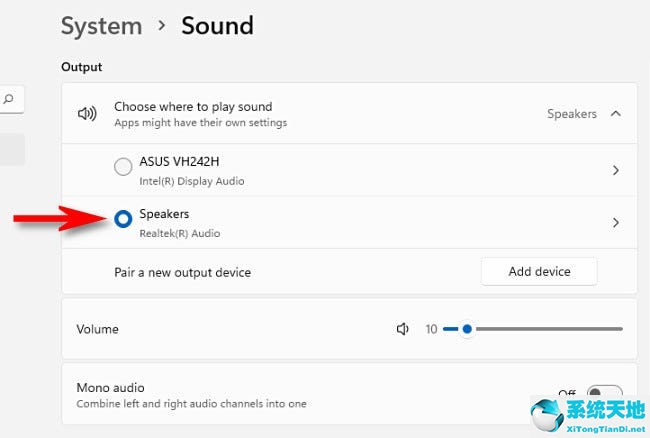Mute using the Volume speaker icon

coord(402,329)
